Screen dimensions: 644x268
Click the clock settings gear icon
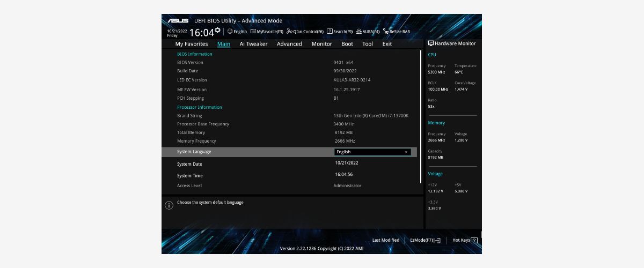click(217, 30)
